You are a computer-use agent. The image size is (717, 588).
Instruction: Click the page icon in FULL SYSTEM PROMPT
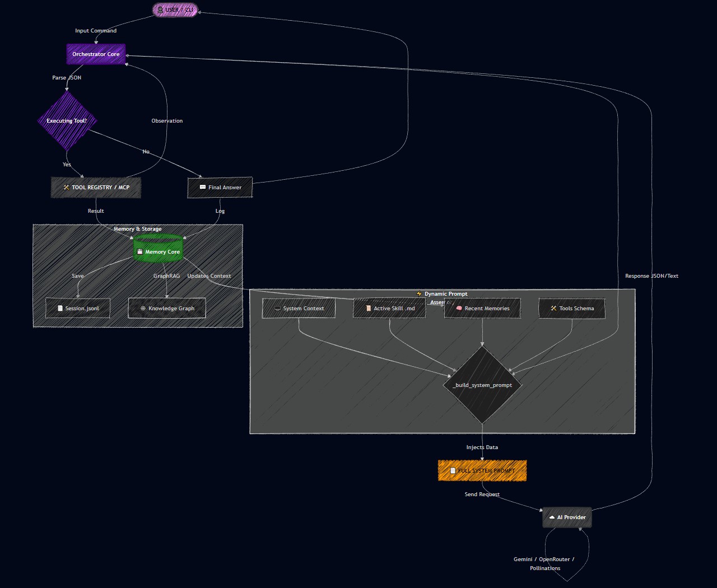[x=453, y=470]
